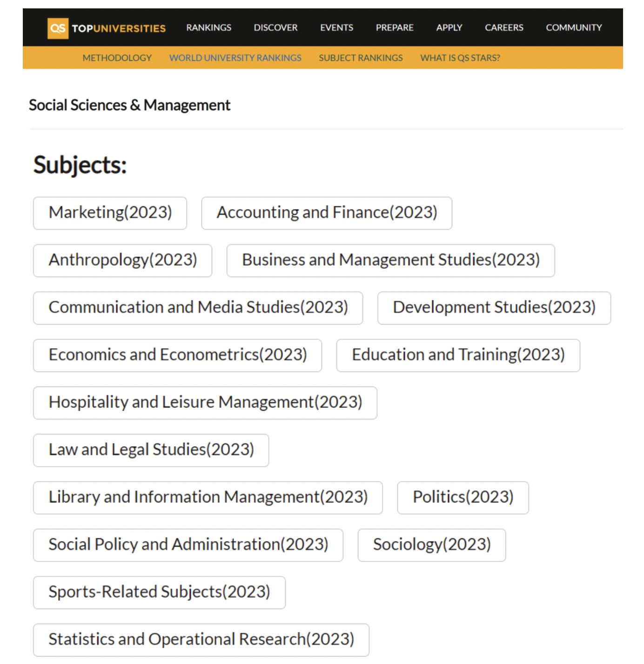The height and width of the screenshot is (664, 644).
Task: Select Law and Legal Studies(2023)
Action: pos(151,450)
